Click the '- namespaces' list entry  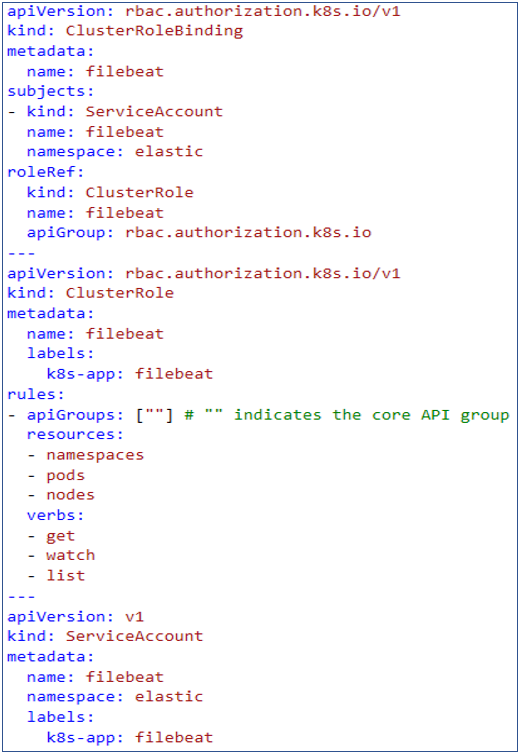tap(86, 455)
